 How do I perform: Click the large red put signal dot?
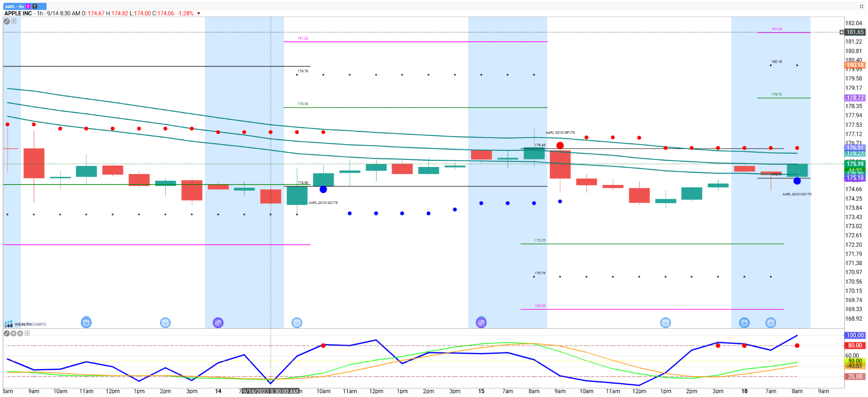click(x=560, y=146)
